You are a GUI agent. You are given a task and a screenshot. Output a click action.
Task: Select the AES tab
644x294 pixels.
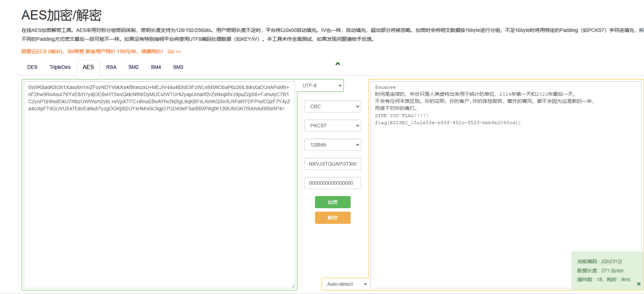click(x=88, y=67)
